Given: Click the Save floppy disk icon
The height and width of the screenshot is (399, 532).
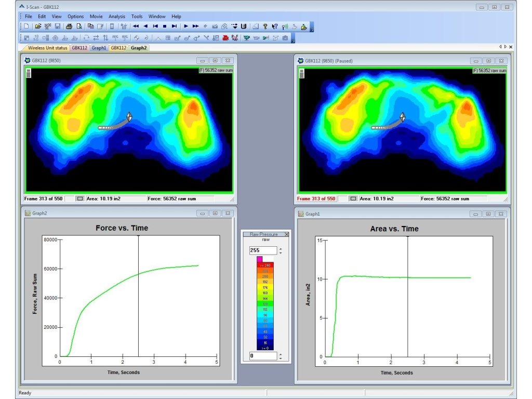Looking at the screenshot, I should coord(57,26).
